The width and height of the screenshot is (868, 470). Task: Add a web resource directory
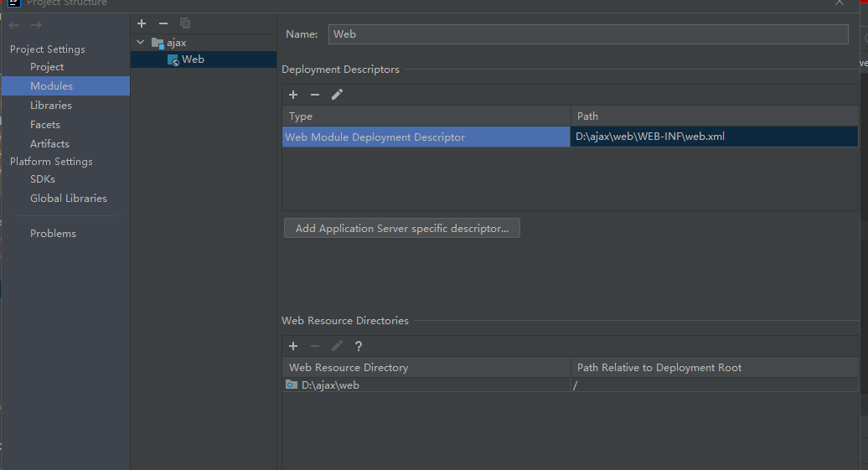(293, 346)
